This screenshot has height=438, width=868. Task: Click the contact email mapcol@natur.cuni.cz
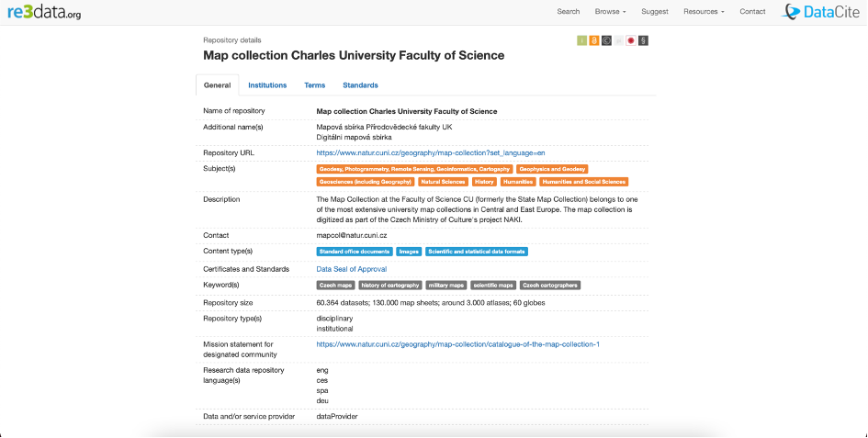pyautogui.click(x=352, y=235)
